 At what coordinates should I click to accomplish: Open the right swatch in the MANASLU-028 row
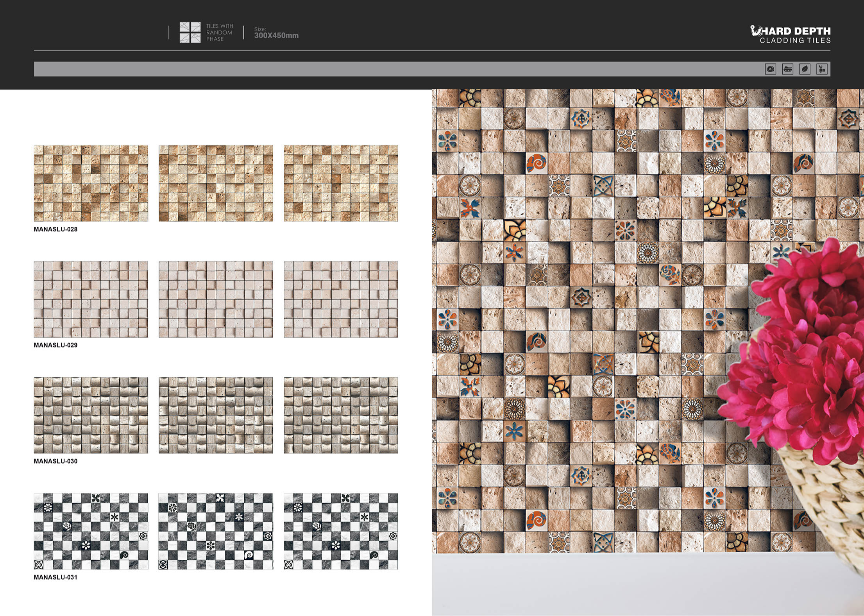click(x=341, y=183)
